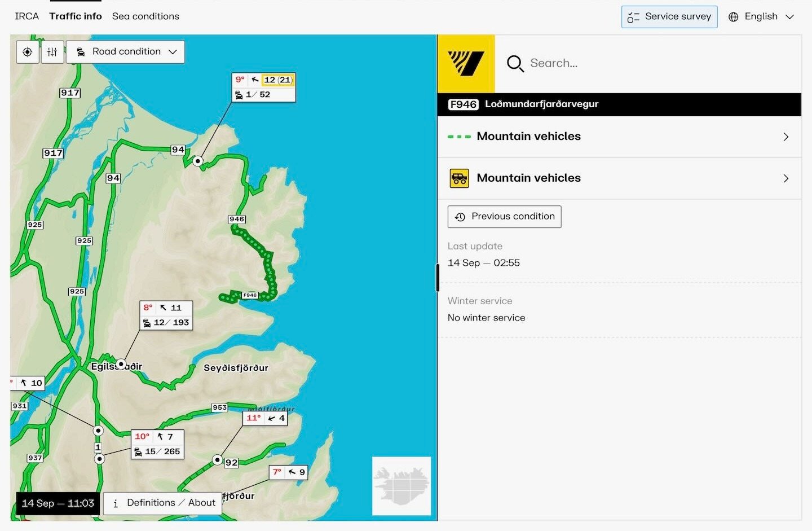Click the Previous condition button

(504, 217)
